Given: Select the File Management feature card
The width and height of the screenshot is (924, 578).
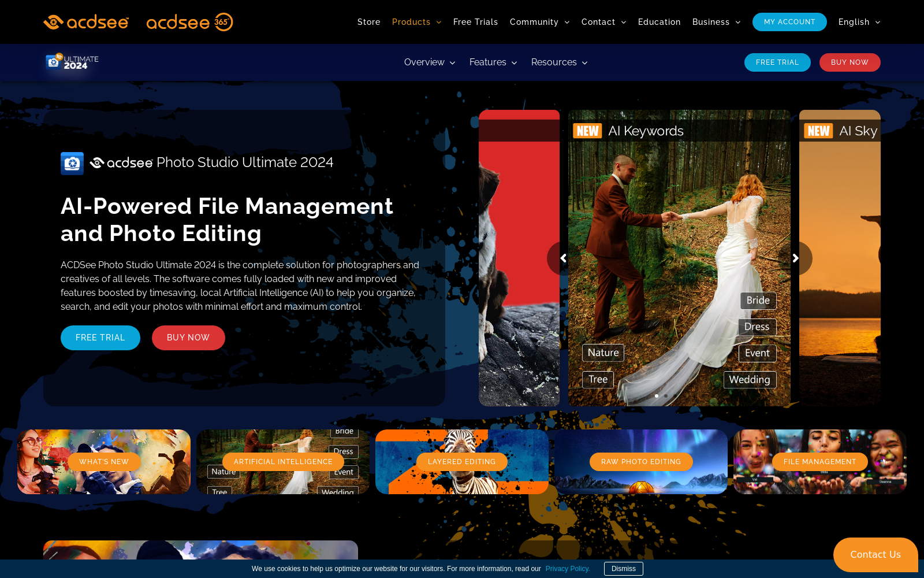Looking at the screenshot, I should pos(820,462).
